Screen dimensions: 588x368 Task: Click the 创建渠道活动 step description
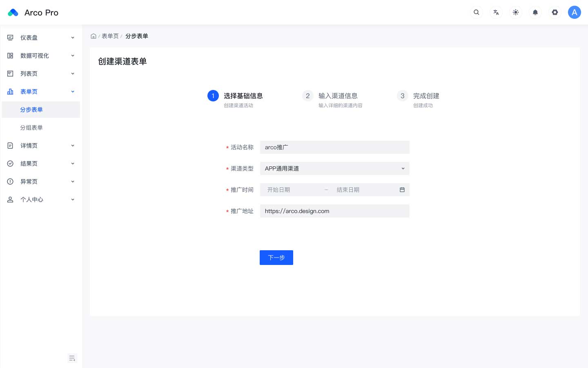tap(238, 105)
